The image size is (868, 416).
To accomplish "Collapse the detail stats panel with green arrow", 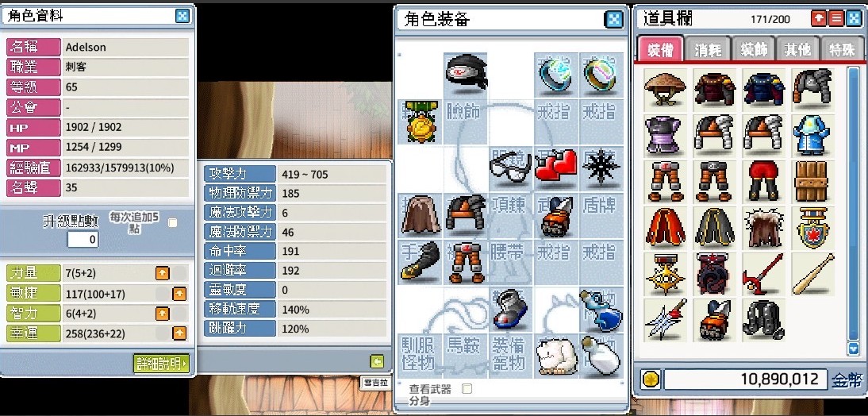I will pos(377,362).
